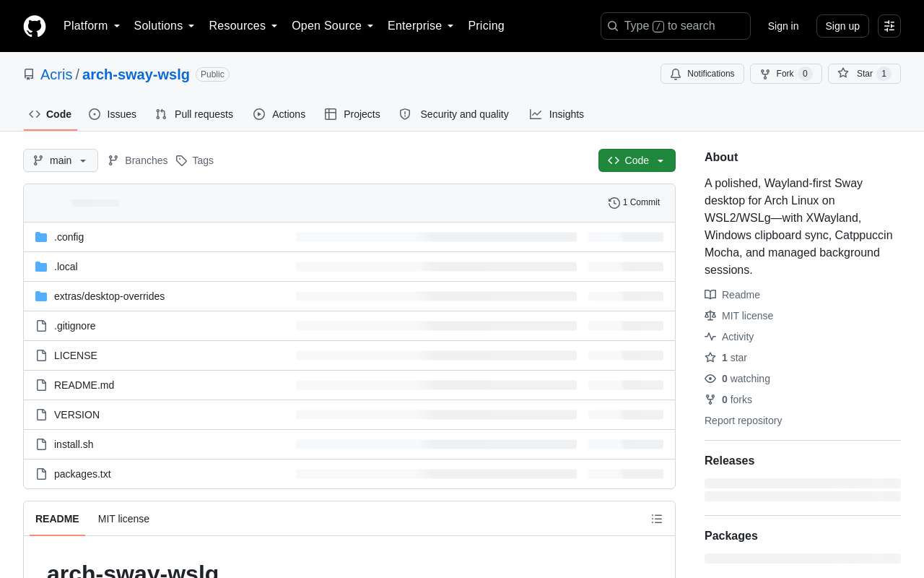Open the .gitignore file
The height and width of the screenshot is (578, 924).
pos(74,326)
